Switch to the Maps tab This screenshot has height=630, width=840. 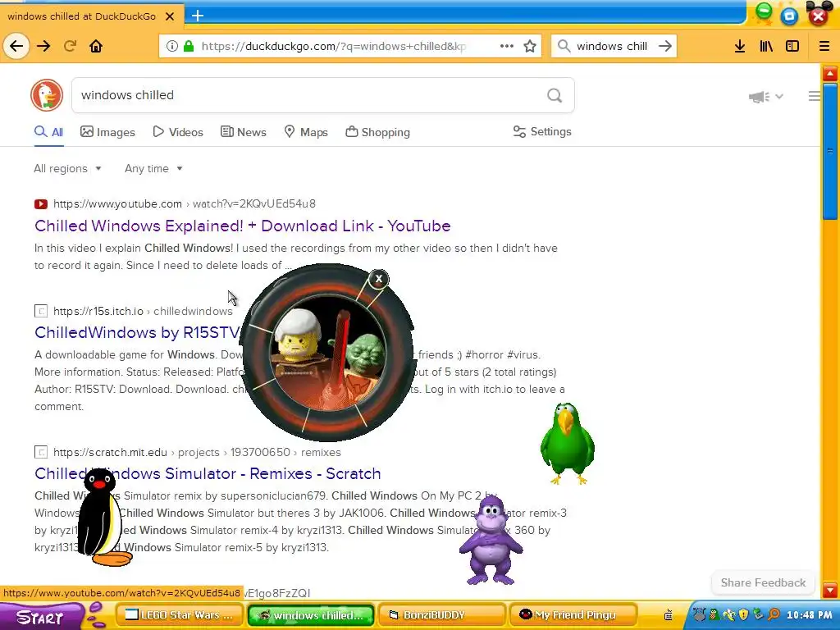point(306,132)
